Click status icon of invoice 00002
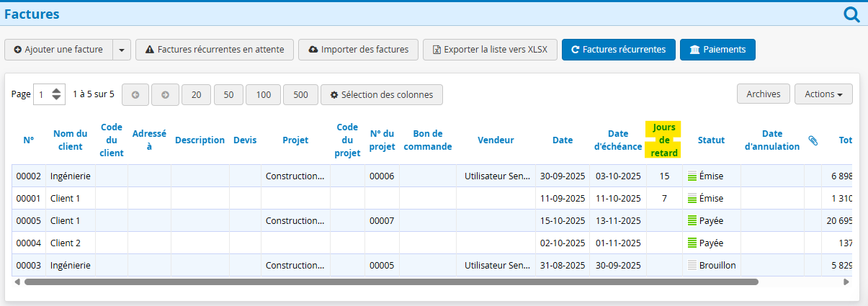The width and height of the screenshot is (868, 306). tap(692, 176)
